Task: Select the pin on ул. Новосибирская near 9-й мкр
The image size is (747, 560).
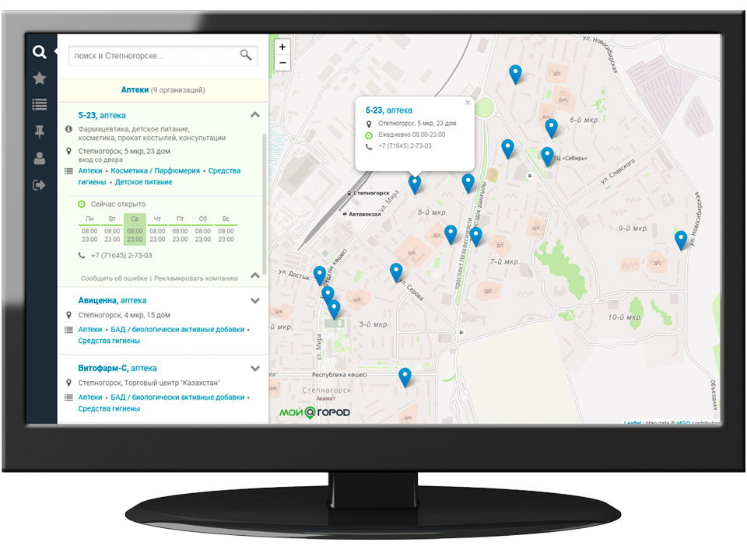Action: tap(682, 240)
